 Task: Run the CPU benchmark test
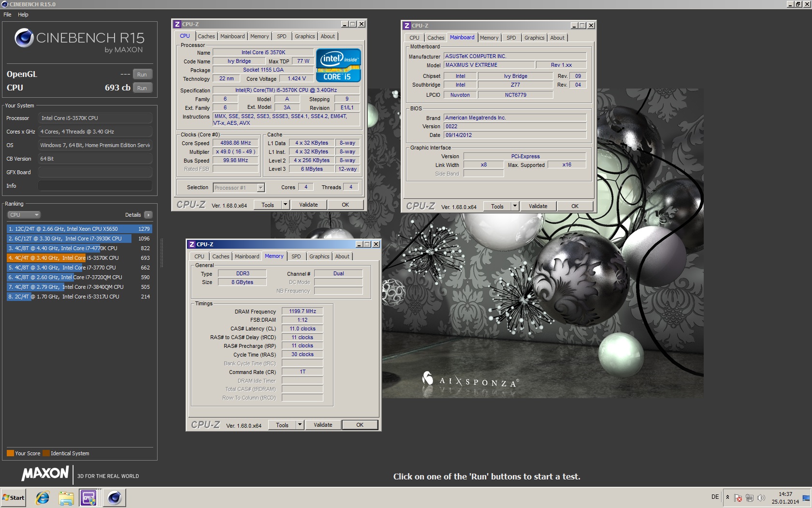point(142,88)
